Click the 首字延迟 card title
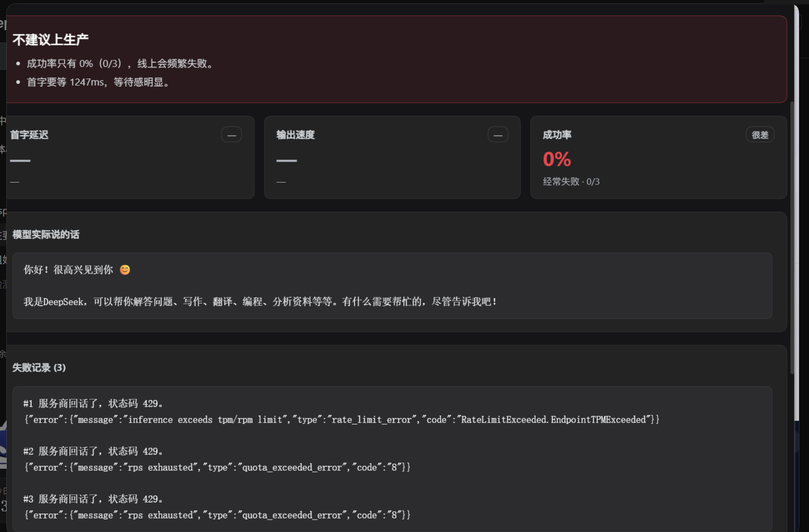Image resolution: width=809 pixels, height=532 pixels. click(29, 135)
